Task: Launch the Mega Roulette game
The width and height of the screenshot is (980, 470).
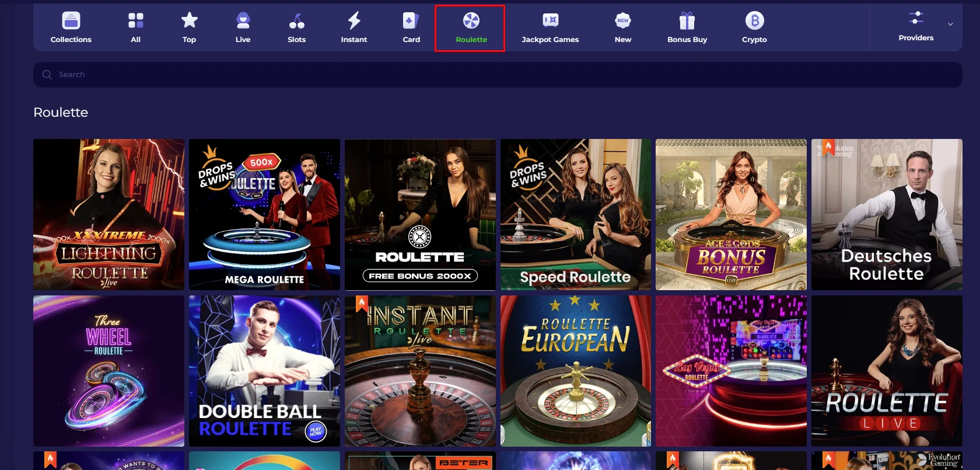Action: [264, 214]
